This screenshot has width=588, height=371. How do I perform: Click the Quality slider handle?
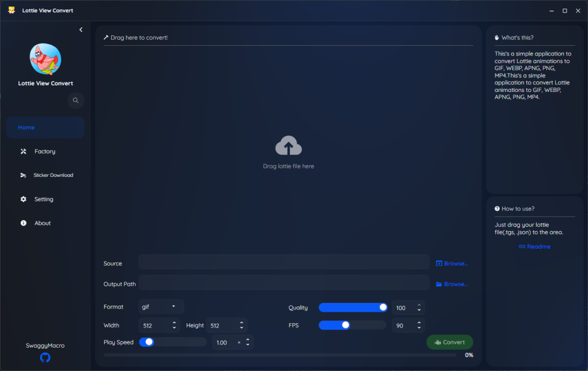383,307
